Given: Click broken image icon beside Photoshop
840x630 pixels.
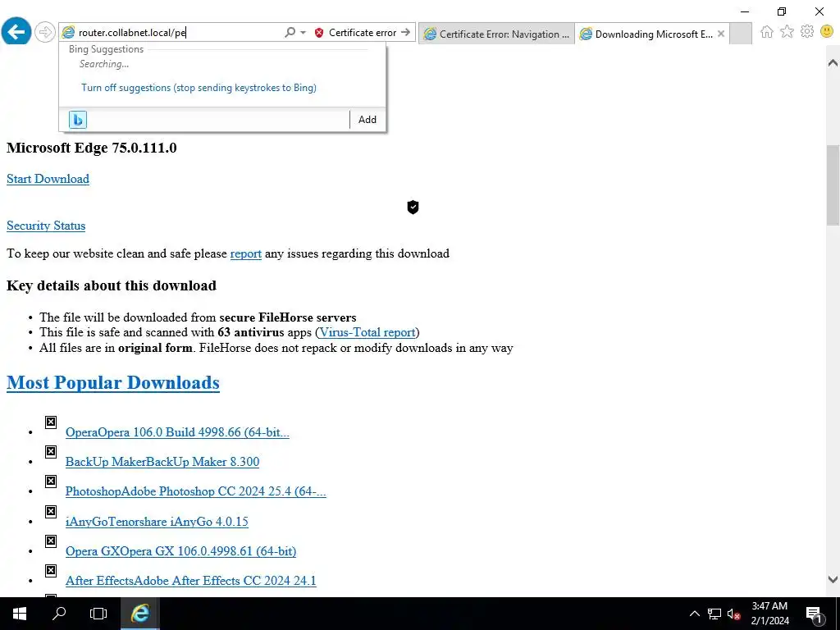Looking at the screenshot, I should point(51,481).
